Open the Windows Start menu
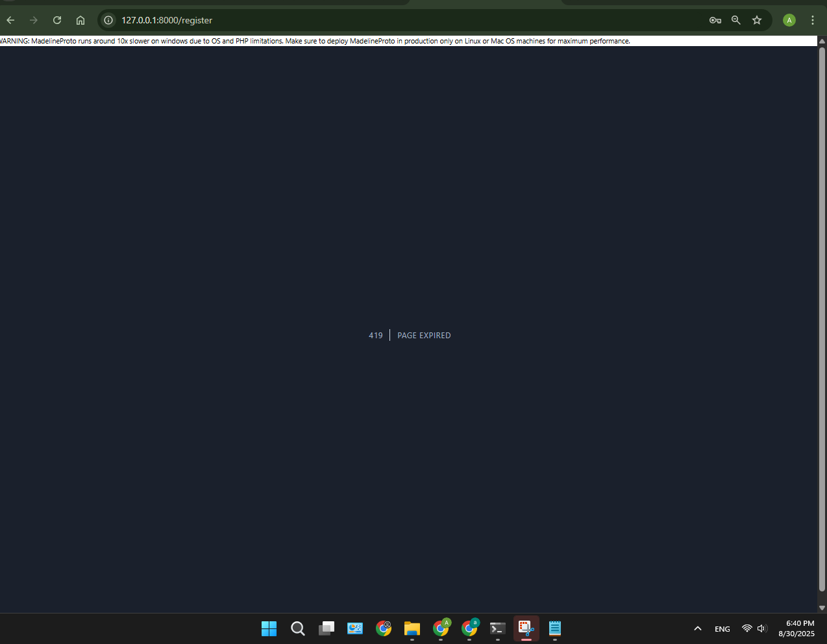This screenshot has width=827, height=644. tap(269, 628)
